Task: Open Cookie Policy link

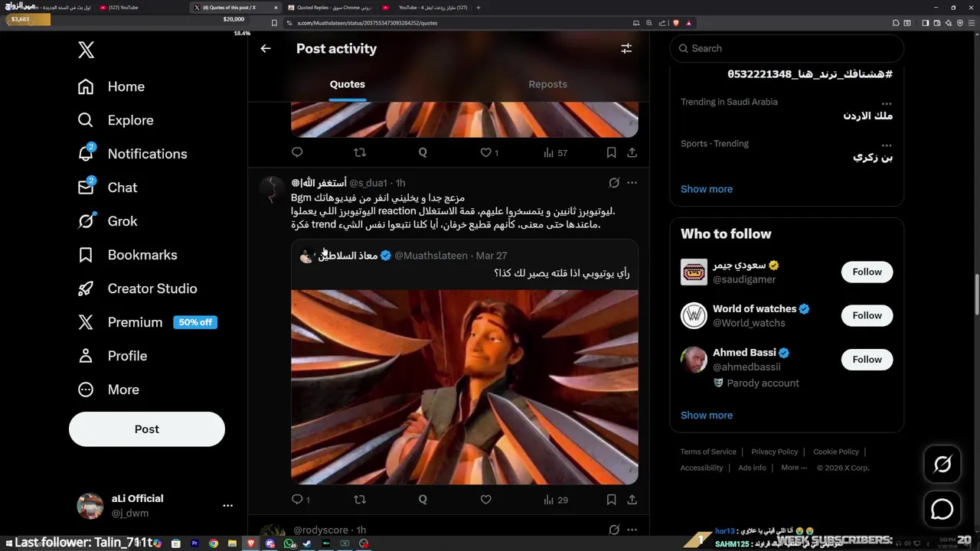Action: coord(836,452)
